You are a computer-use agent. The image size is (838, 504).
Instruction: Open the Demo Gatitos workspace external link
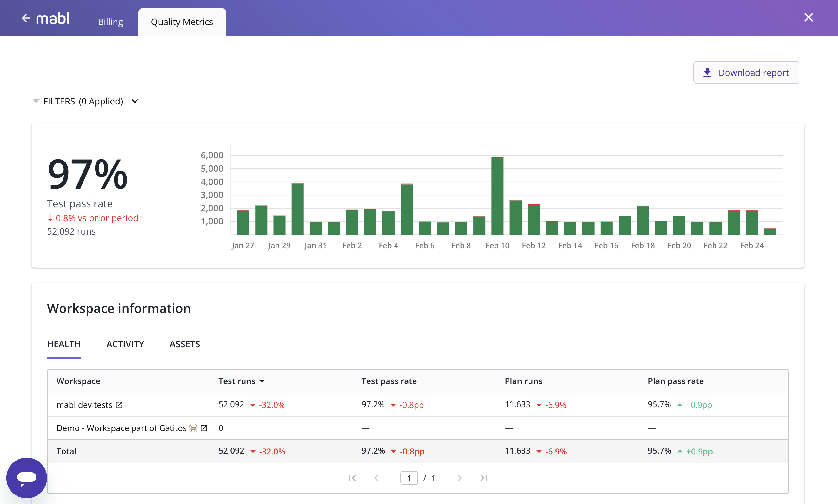tap(204, 428)
